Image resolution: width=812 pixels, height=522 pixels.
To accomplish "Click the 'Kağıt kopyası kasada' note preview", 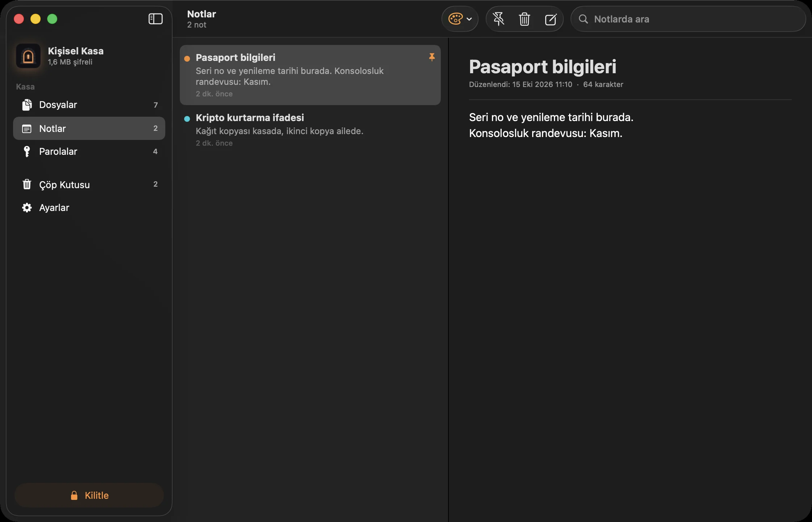I will click(279, 131).
